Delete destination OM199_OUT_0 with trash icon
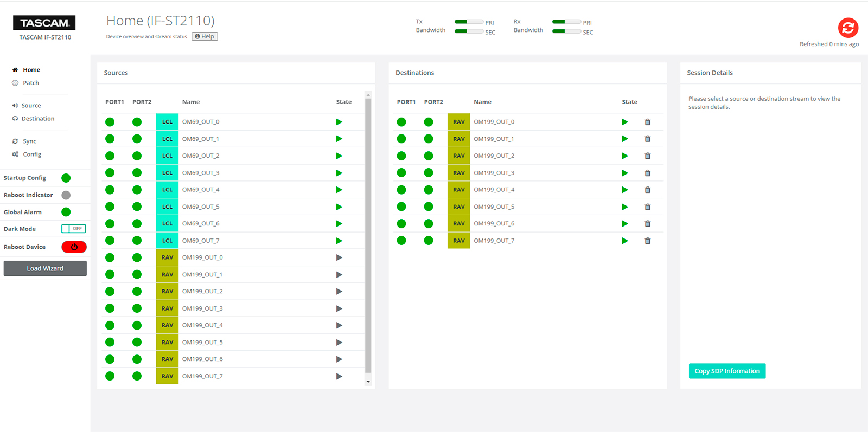Screen dimensions: 868x432 pyautogui.click(x=647, y=122)
